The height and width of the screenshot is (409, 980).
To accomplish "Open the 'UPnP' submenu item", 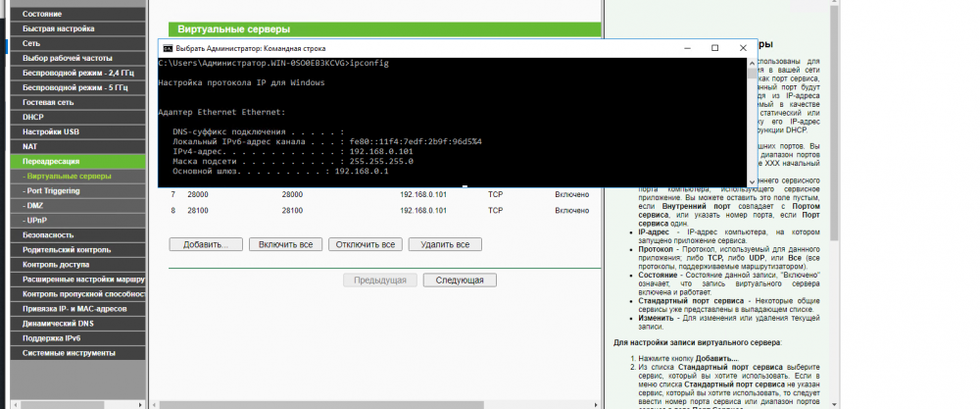I will point(37,220).
